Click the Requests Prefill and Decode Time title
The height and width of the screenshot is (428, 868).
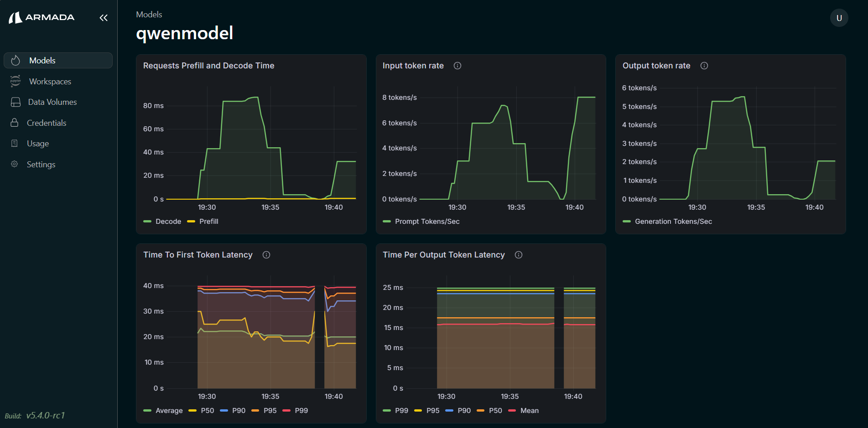click(x=209, y=66)
